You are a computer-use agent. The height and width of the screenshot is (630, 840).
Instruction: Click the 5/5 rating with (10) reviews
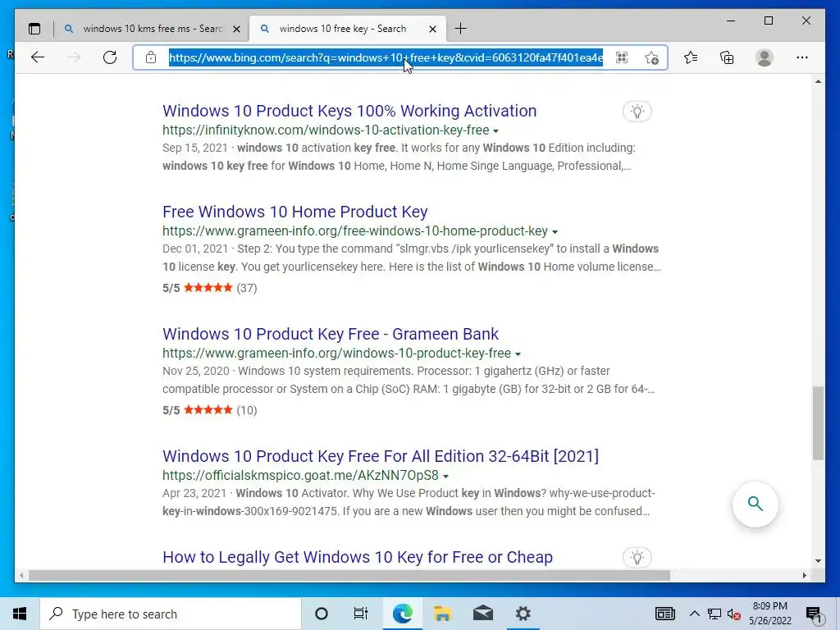(x=209, y=410)
